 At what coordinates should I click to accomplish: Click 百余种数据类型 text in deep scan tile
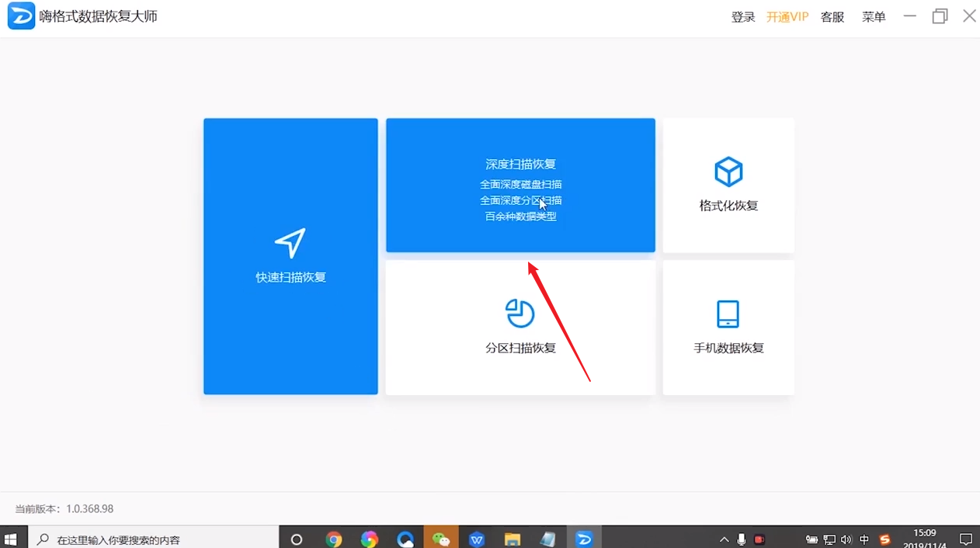[x=520, y=217]
